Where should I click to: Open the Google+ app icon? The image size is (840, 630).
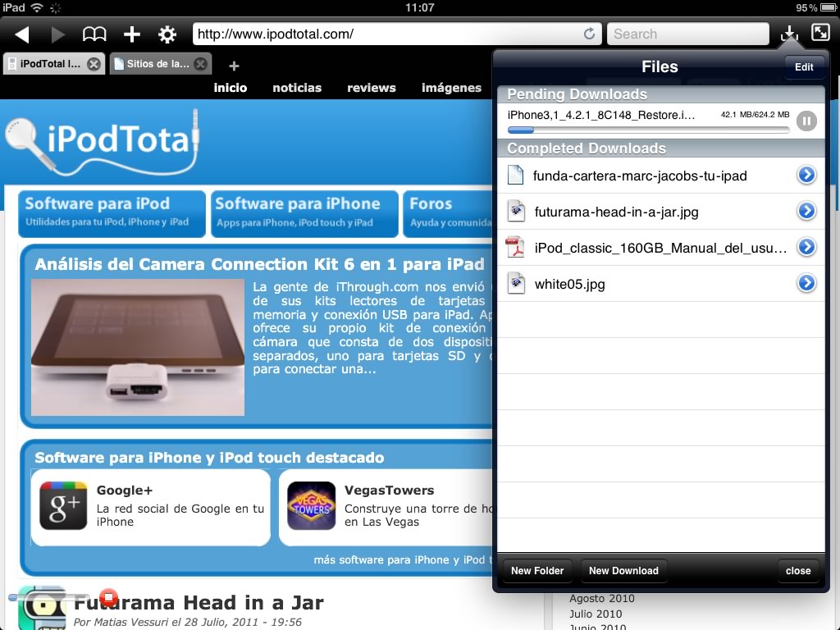(x=63, y=505)
